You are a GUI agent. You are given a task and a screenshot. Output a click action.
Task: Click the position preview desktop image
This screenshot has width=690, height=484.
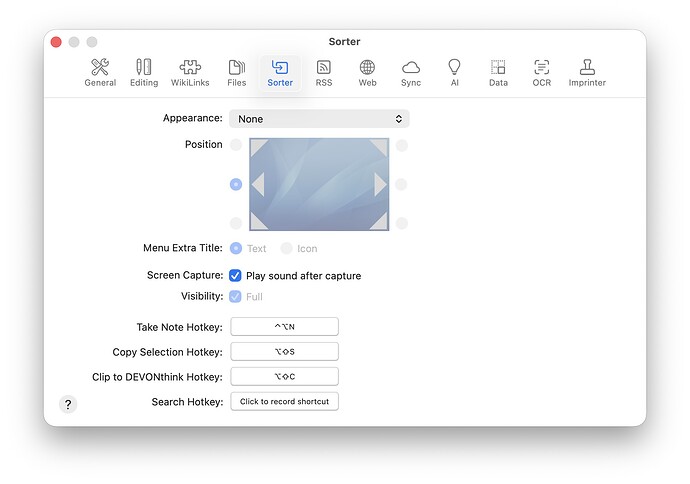point(319,184)
